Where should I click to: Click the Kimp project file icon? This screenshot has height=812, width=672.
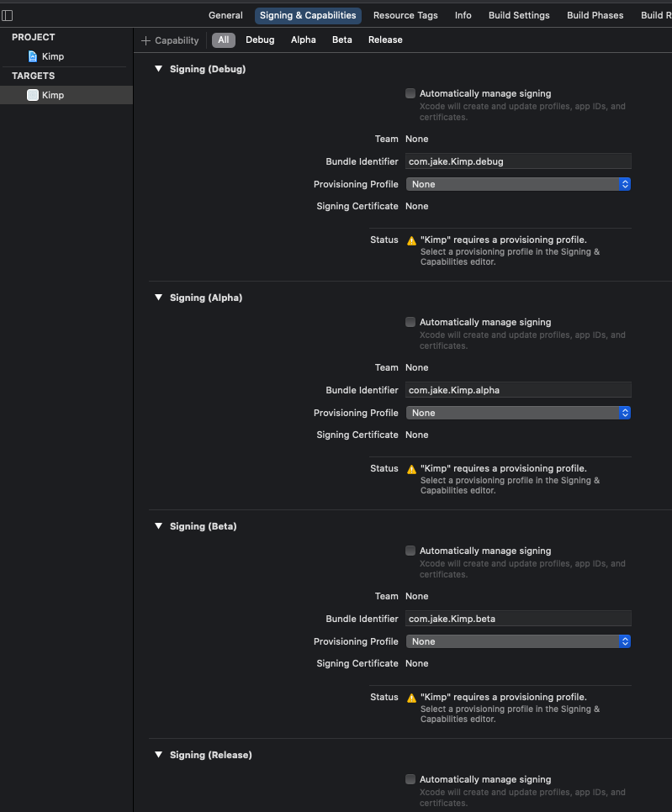point(33,56)
